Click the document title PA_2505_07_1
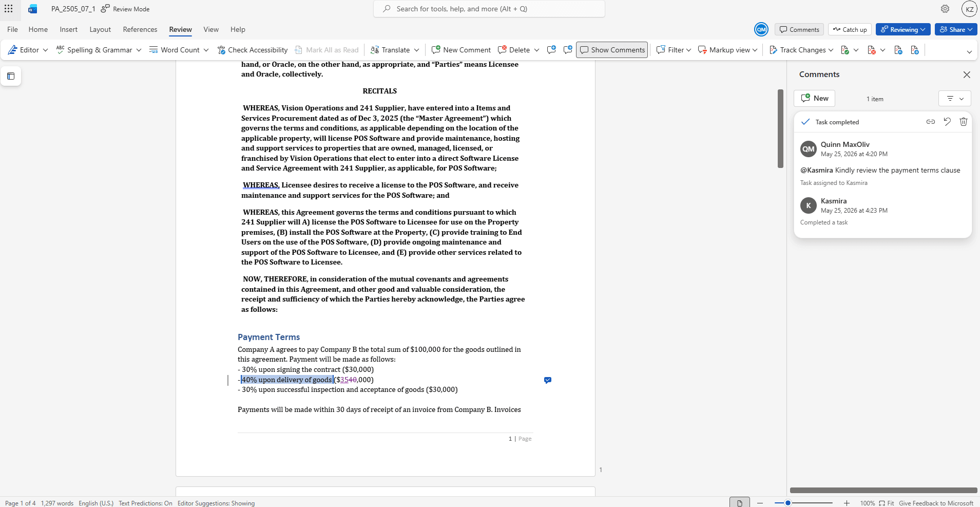The height and width of the screenshot is (507, 980). [x=73, y=9]
